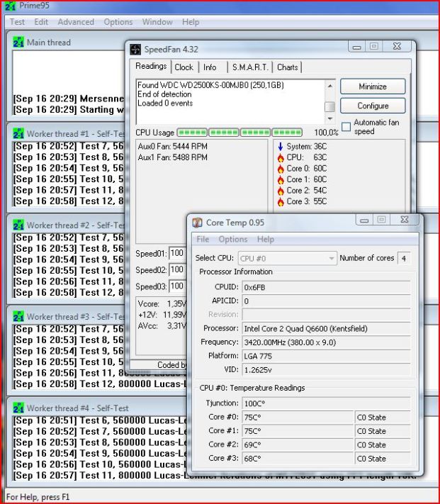440x504 pixels.
Task: Open the Edit menu in Prime95
Action: coord(41,22)
